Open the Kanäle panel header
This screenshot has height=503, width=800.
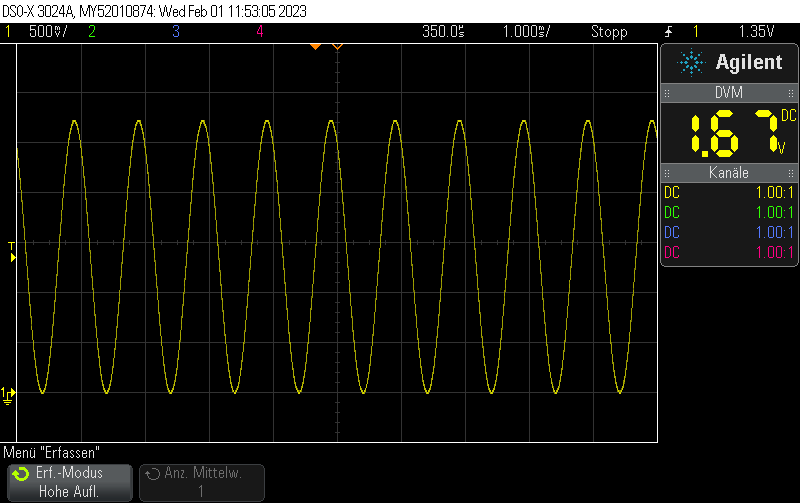[x=729, y=173]
